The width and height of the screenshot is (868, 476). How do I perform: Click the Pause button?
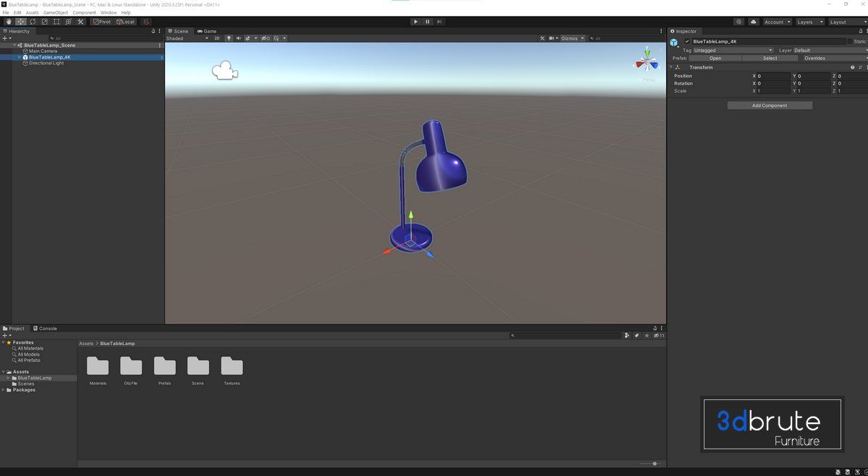point(427,22)
